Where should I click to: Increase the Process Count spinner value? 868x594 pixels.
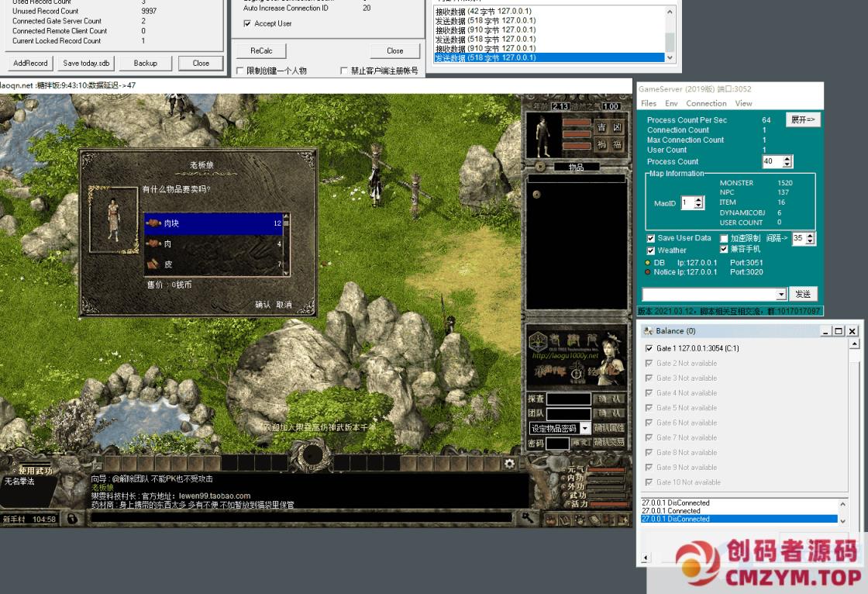pos(787,158)
